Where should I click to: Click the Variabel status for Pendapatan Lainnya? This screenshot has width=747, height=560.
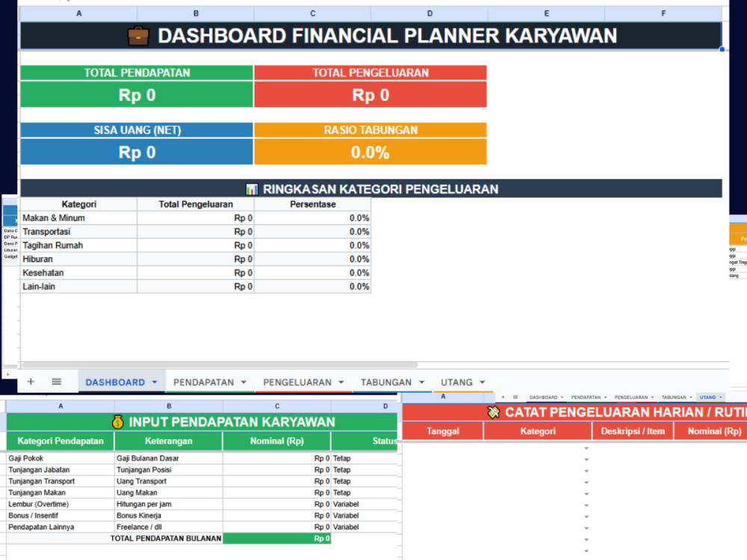click(364, 526)
